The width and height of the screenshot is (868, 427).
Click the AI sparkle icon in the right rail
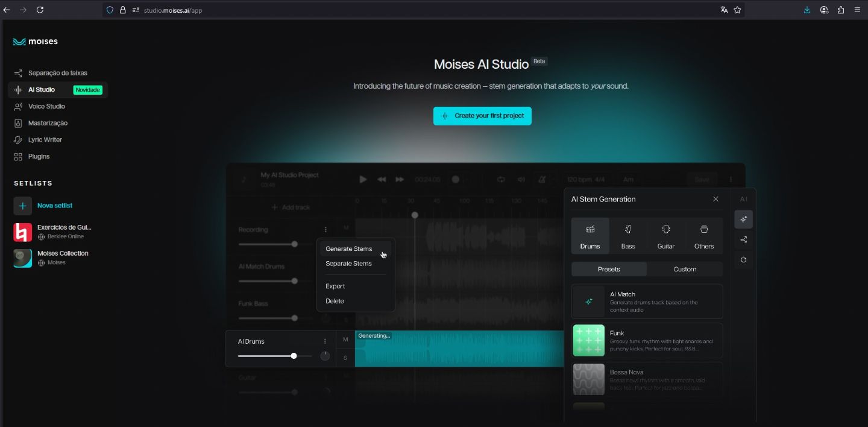743,220
